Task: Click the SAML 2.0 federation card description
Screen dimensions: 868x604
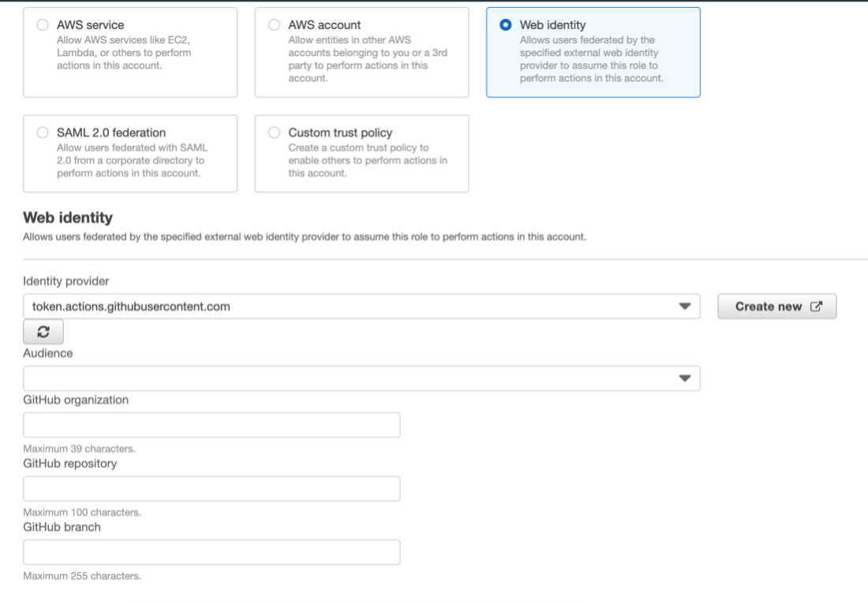Action: [133, 160]
